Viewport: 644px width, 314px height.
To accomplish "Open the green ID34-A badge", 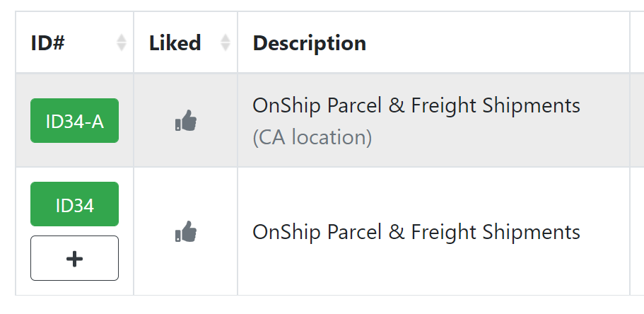I will [x=74, y=120].
